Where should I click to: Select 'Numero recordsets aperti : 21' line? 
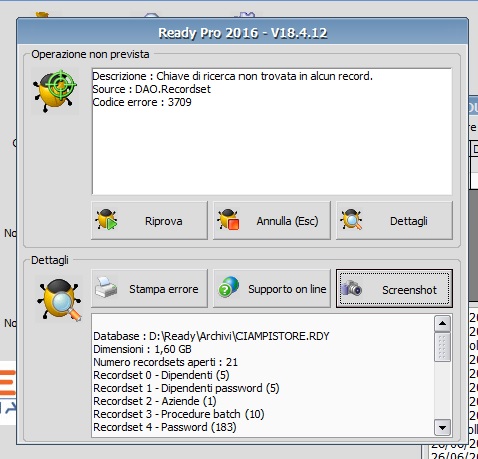165,362
